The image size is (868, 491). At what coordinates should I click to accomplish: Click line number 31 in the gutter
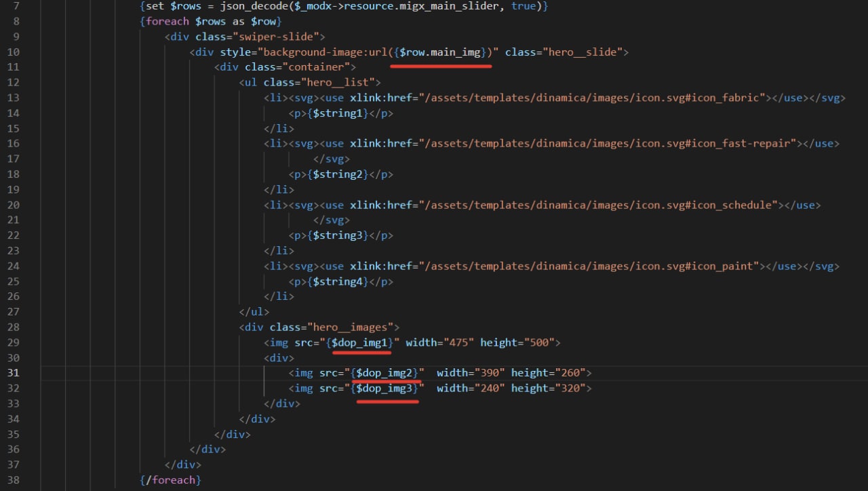point(14,373)
